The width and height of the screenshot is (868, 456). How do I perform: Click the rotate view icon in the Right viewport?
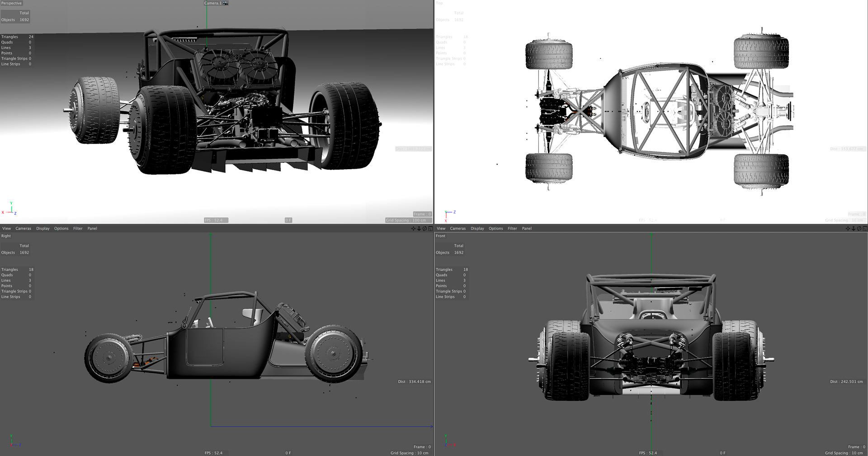point(425,228)
